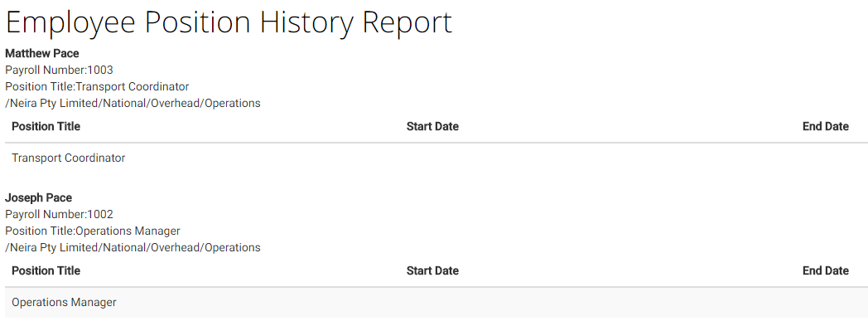Click first table's Start Date column header
The height and width of the screenshot is (326, 868).
[432, 126]
